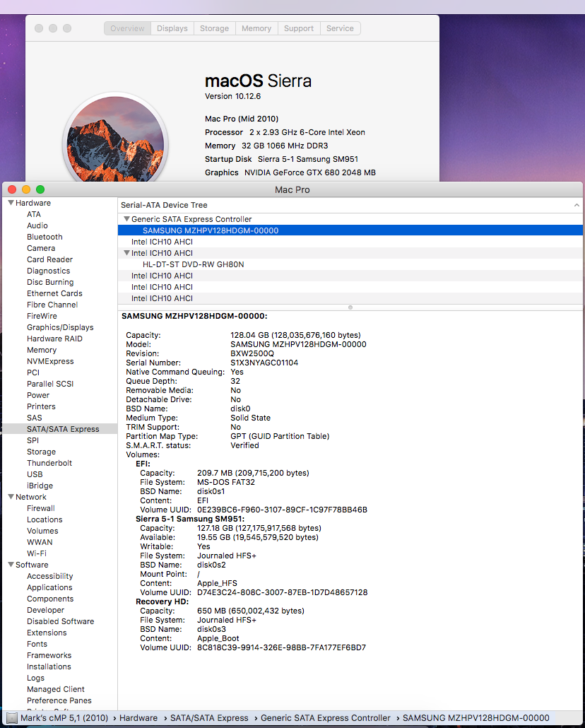Select Wi-Fi under Network
This screenshot has height=728, width=585.
pyautogui.click(x=37, y=553)
